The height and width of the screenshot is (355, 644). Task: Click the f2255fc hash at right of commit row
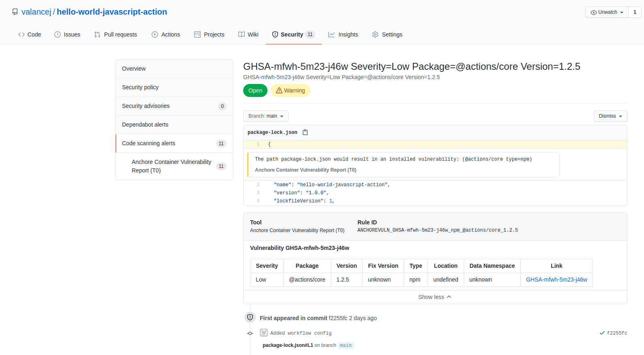pyautogui.click(x=617, y=333)
